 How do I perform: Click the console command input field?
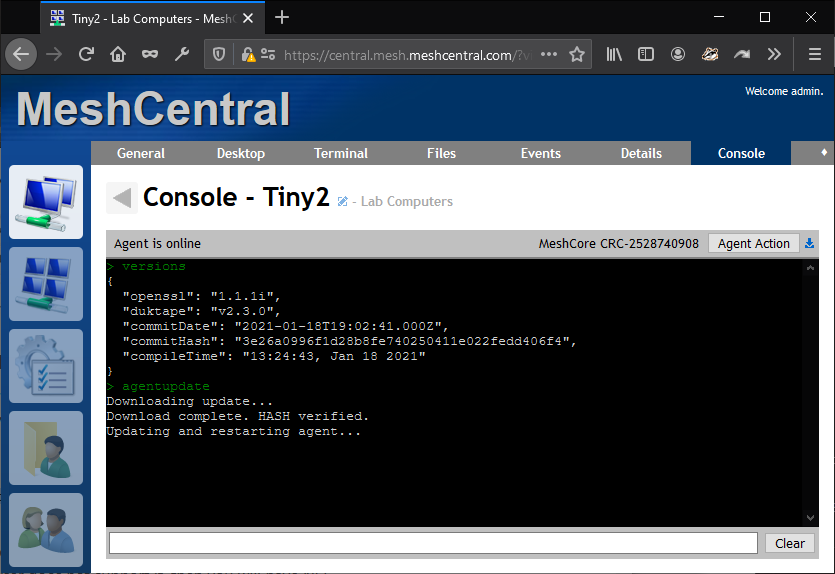click(x=433, y=543)
